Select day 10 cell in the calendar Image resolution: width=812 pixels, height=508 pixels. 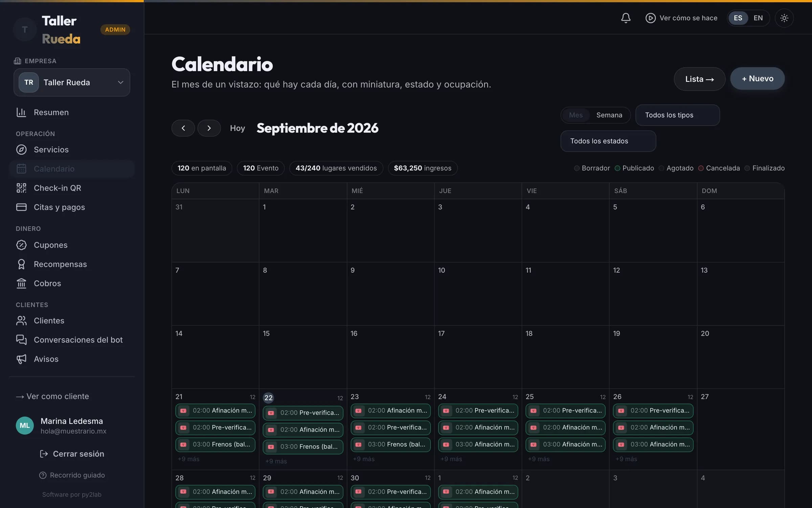[478, 294]
